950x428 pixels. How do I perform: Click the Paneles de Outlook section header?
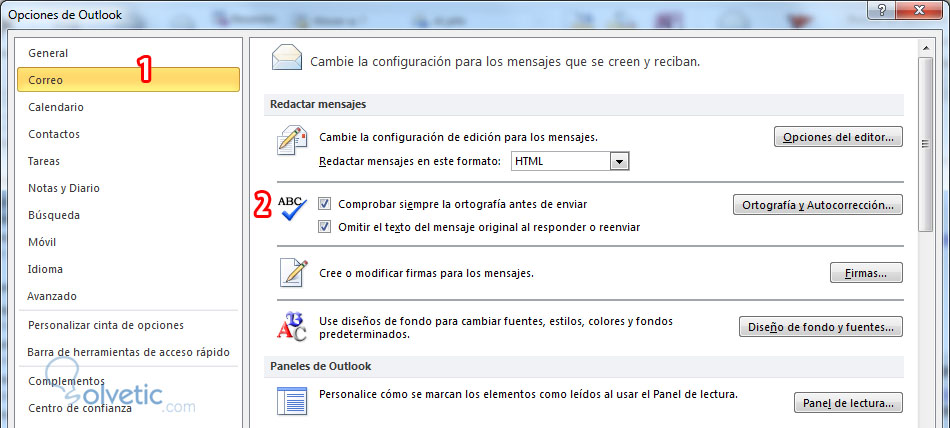(x=584, y=366)
